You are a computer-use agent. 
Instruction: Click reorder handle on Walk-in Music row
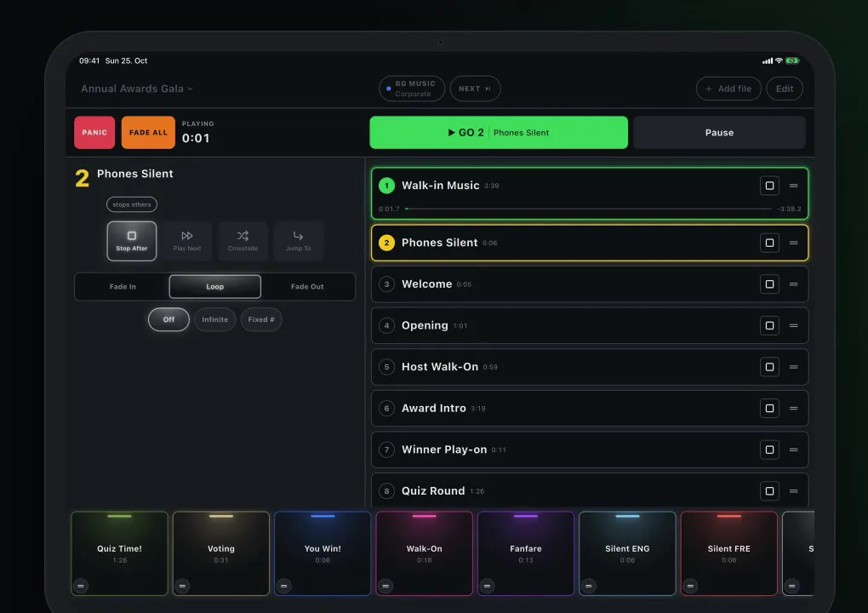pyautogui.click(x=793, y=186)
